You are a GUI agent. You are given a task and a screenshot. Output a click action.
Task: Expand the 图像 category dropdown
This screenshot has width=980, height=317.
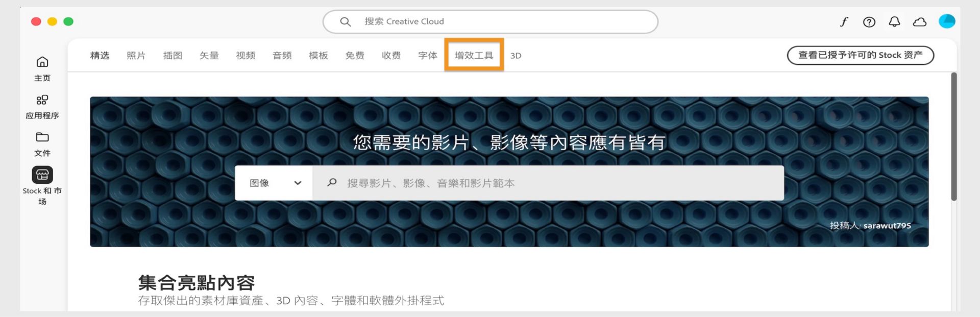coord(274,183)
